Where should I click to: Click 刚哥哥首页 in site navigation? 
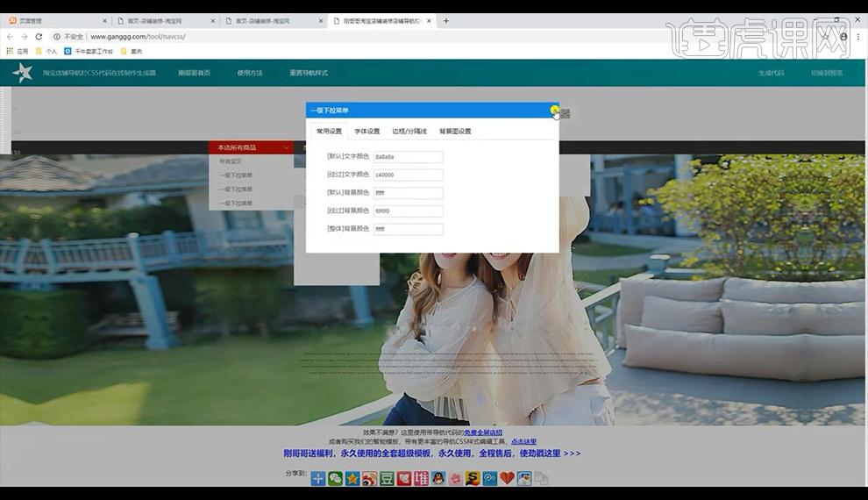coord(194,73)
